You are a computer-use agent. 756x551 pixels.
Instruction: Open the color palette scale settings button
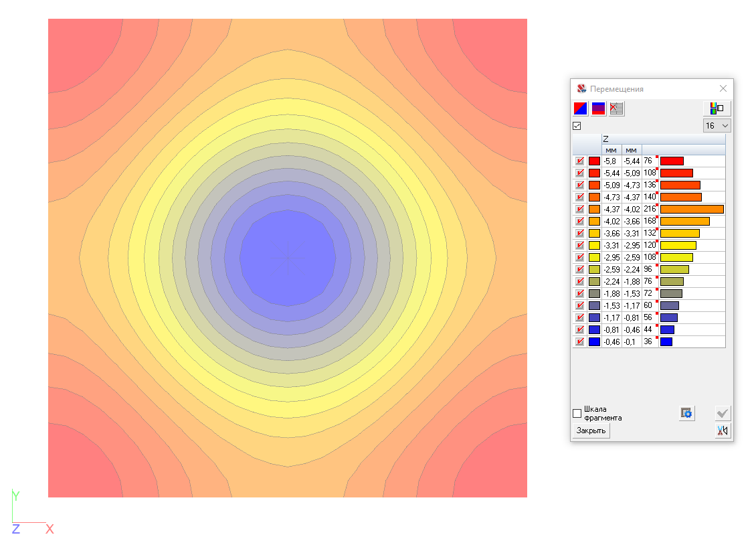pyautogui.click(x=717, y=108)
